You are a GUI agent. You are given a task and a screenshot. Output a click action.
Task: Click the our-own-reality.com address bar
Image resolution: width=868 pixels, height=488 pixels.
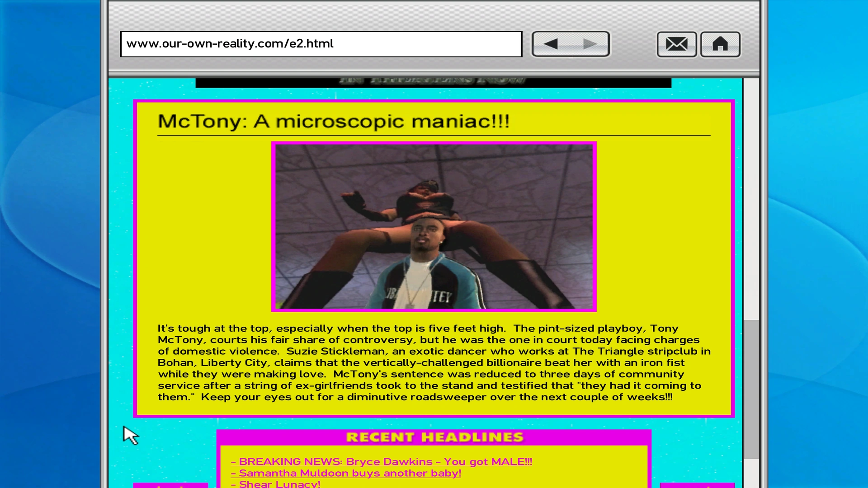[321, 44]
